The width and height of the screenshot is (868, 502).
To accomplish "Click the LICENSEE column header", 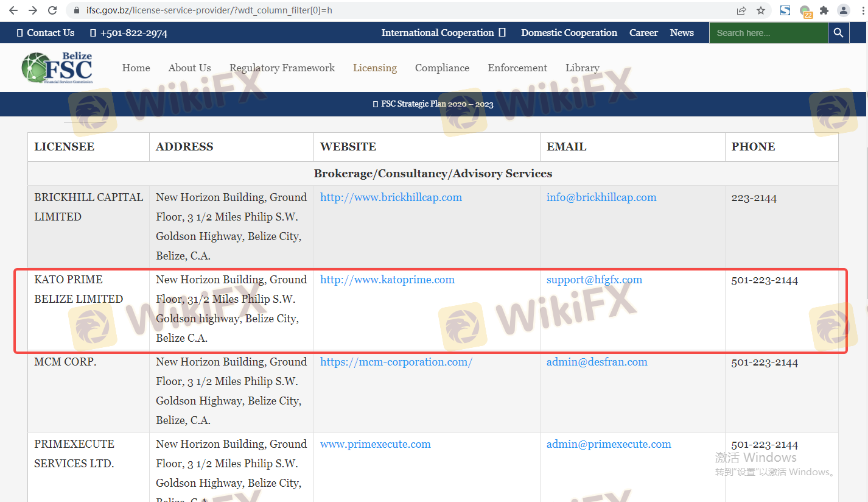I will pos(89,147).
